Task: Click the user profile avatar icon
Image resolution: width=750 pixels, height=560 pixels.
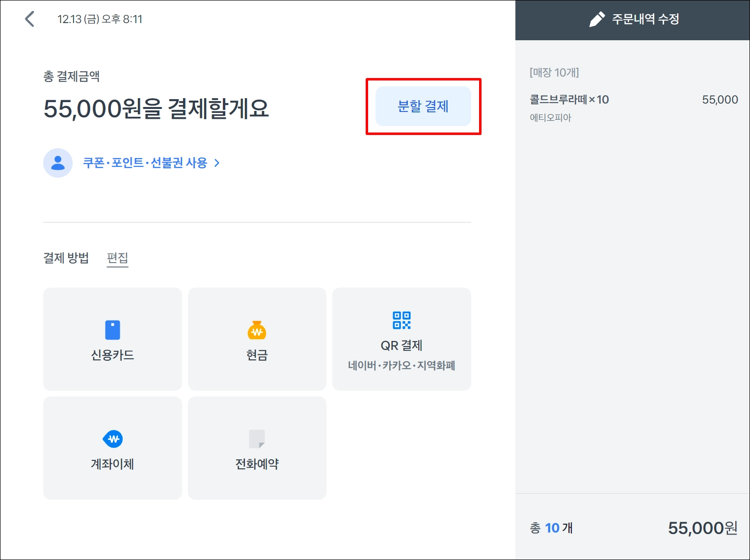Action: pos(58,163)
